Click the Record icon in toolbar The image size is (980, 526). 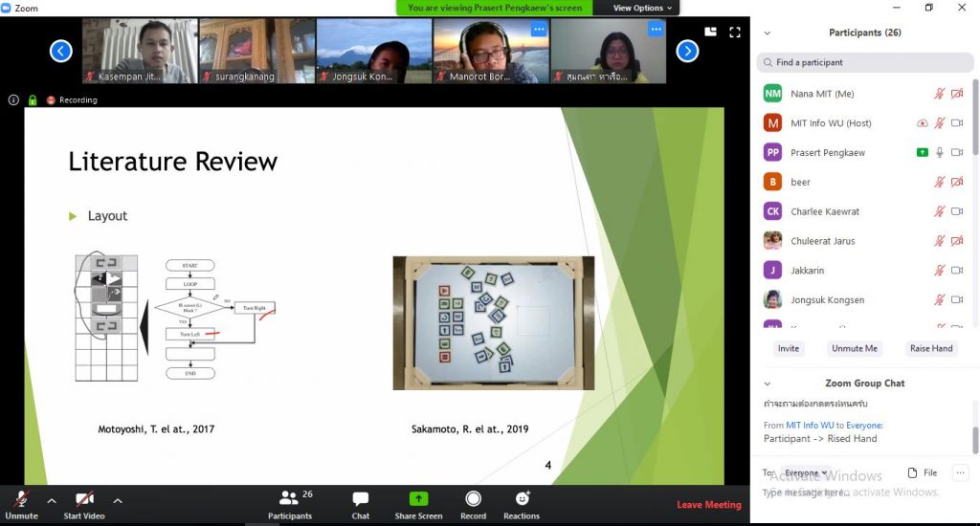pos(473,503)
